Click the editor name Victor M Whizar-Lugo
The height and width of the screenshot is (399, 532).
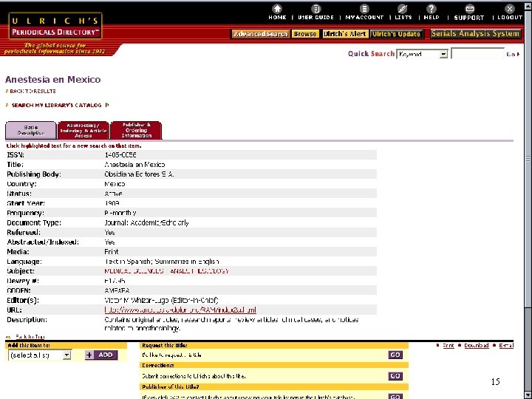pos(137,300)
